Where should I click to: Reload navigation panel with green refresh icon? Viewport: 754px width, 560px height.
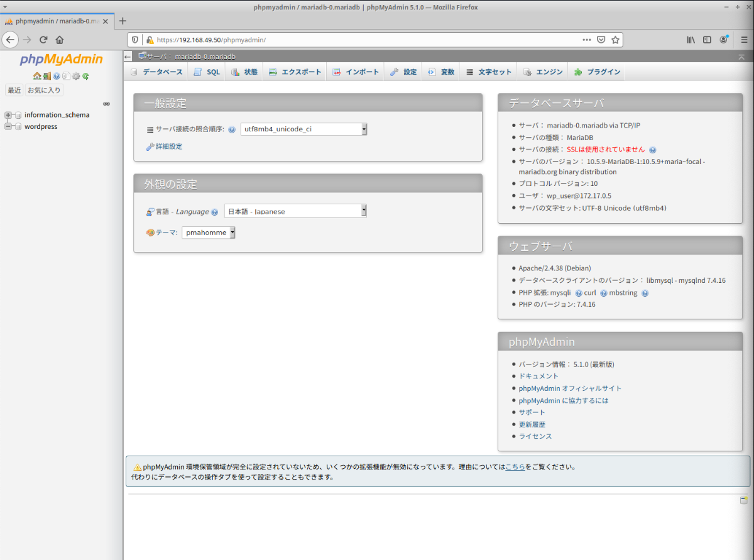click(x=85, y=76)
